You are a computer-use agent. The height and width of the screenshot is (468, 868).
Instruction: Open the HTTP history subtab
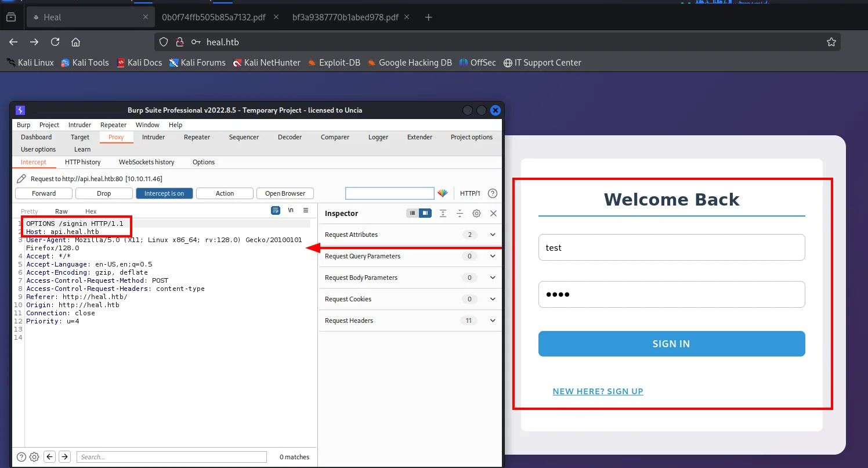pos(82,162)
